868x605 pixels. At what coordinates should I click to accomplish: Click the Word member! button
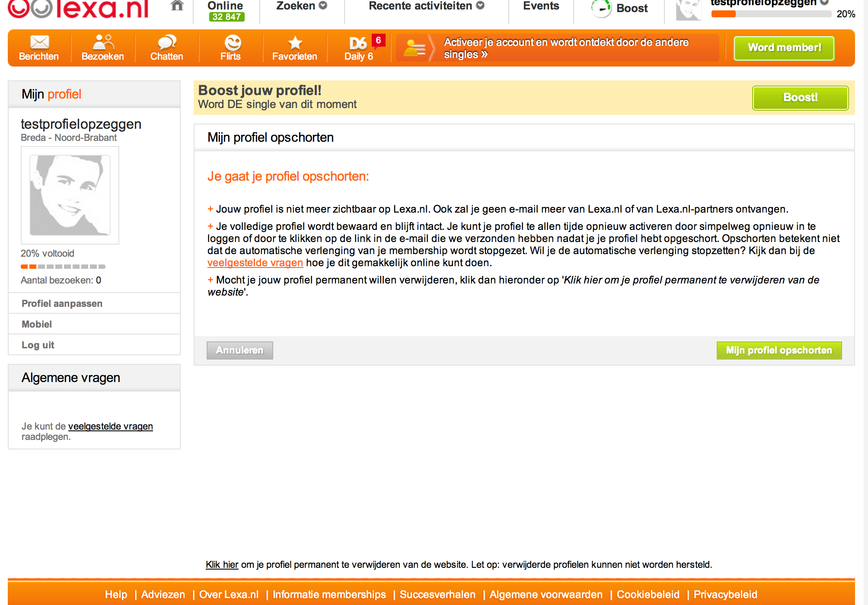tap(784, 48)
